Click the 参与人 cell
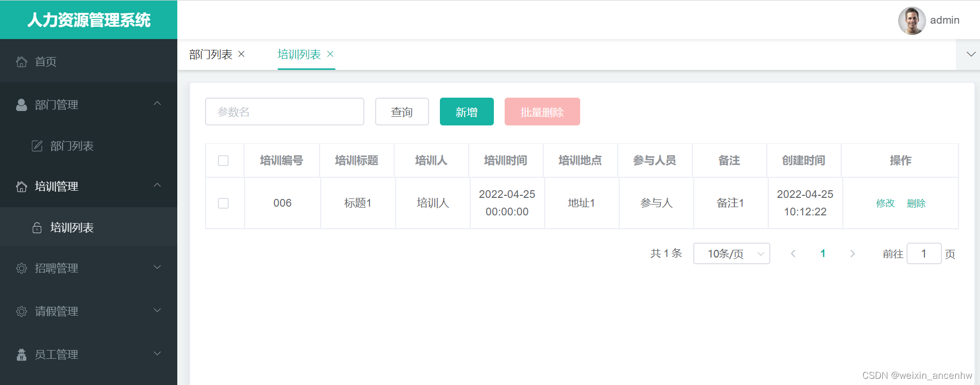Image resolution: width=980 pixels, height=385 pixels. click(x=656, y=203)
